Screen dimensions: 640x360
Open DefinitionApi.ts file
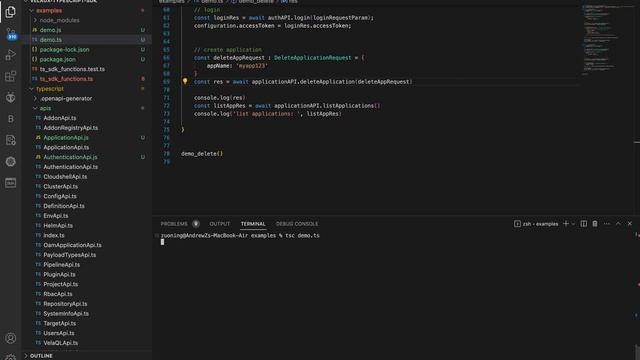click(64, 206)
